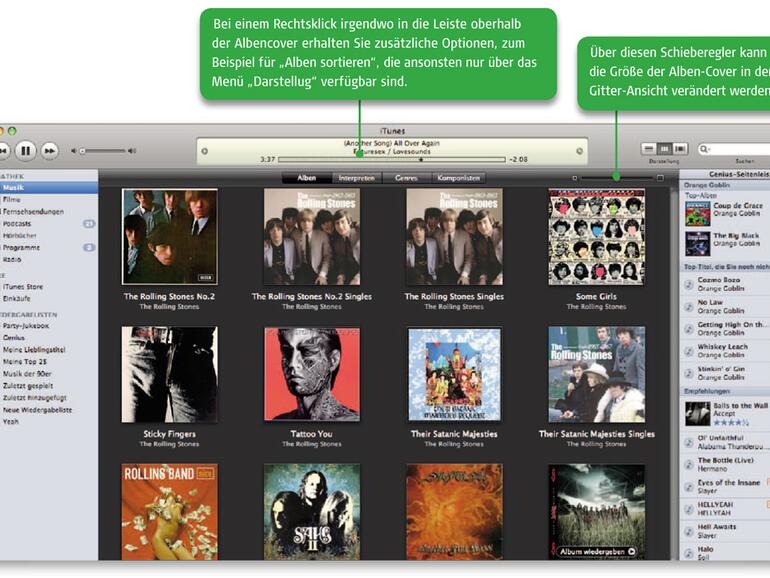
Task: Skip to next track with forward button
Action: coord(49,151)
